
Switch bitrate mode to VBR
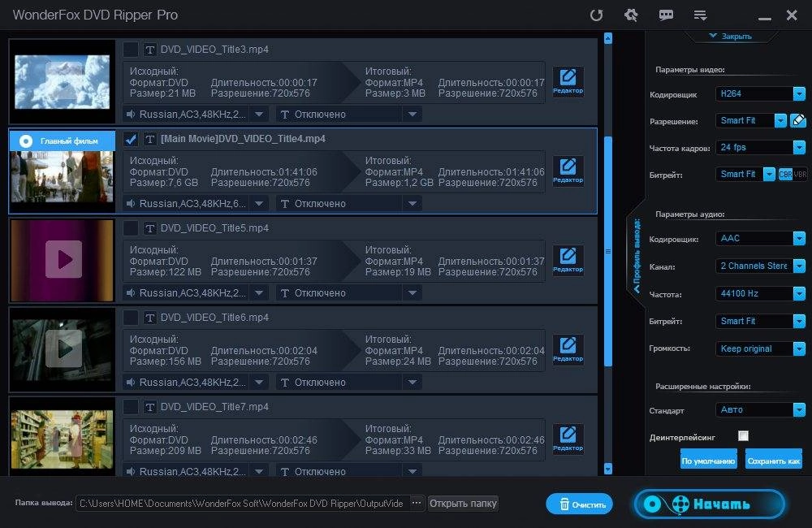point(800,175)
